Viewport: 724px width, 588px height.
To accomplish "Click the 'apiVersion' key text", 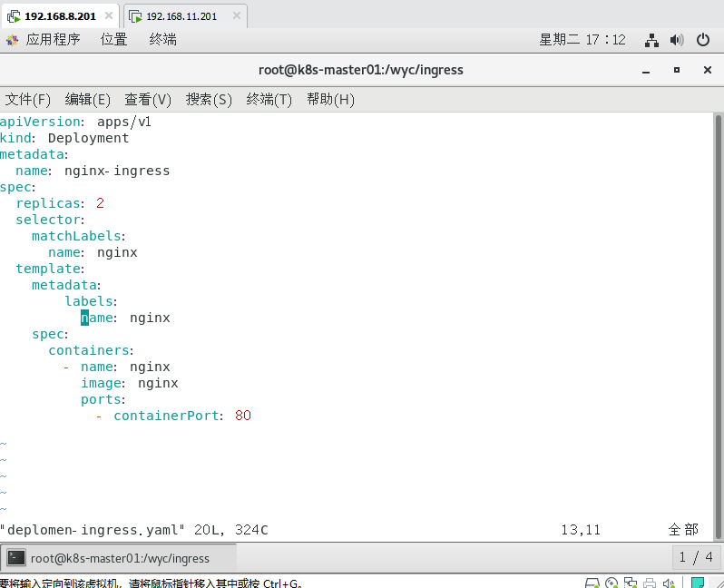I will click(x=40, y=122).
